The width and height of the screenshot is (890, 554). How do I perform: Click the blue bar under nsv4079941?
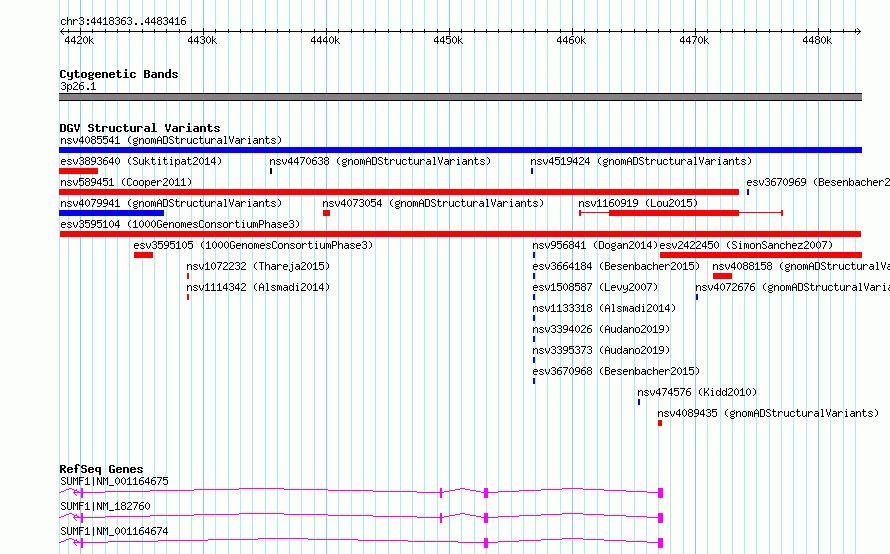(x=111, y=213)
